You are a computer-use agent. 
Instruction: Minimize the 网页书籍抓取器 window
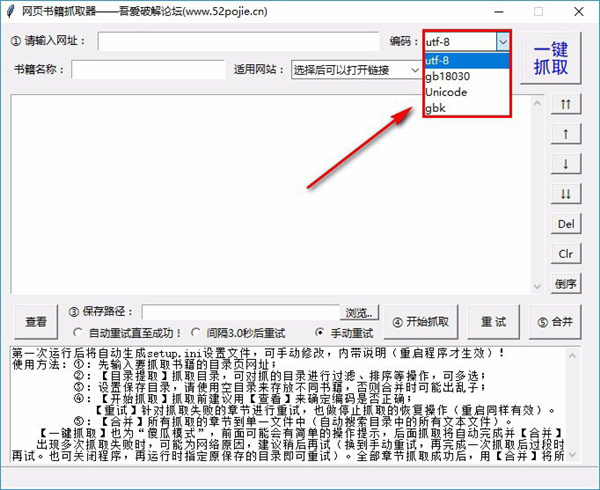499,12
